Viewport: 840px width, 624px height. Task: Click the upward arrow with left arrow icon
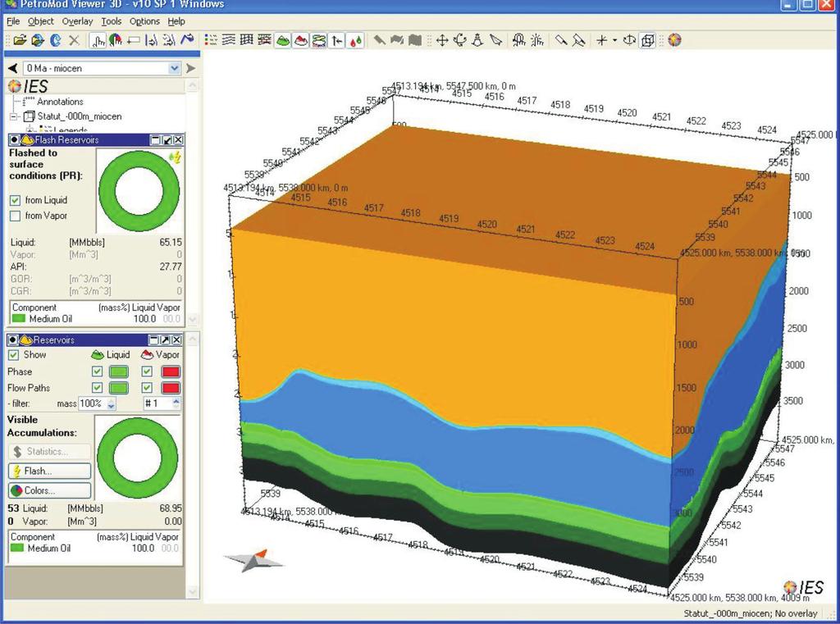point(337,40)
